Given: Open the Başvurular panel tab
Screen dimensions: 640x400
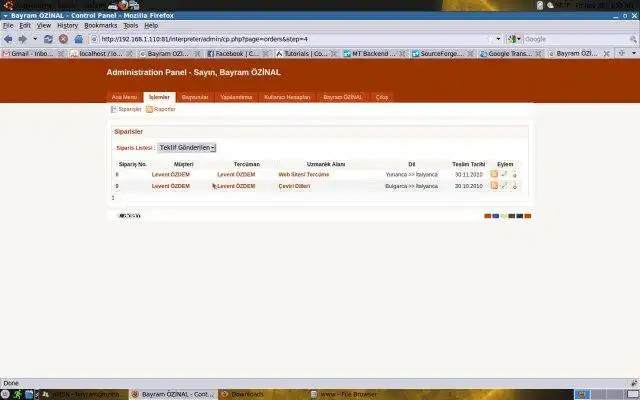Looking at the screenshot, I should click(x=195, y=97).
